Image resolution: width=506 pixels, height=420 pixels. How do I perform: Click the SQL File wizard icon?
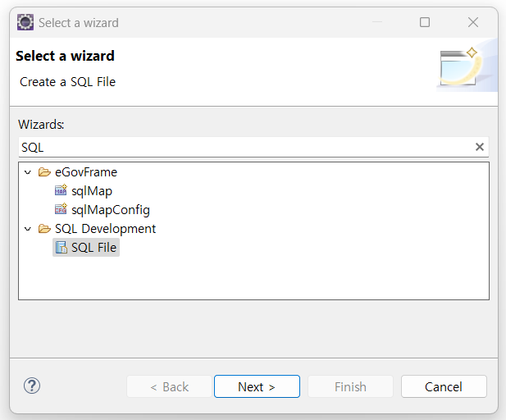(x=61, y=248)
